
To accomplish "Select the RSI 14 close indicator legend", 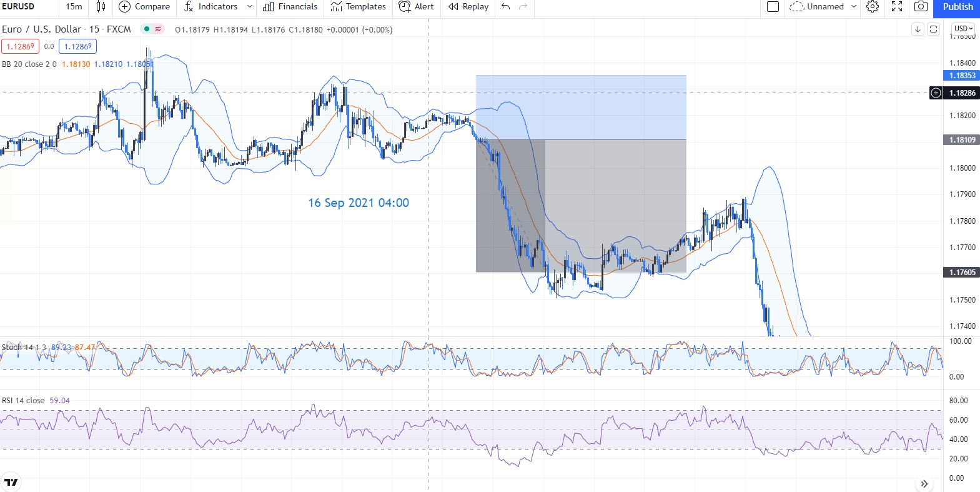I will tap(23, 400).
